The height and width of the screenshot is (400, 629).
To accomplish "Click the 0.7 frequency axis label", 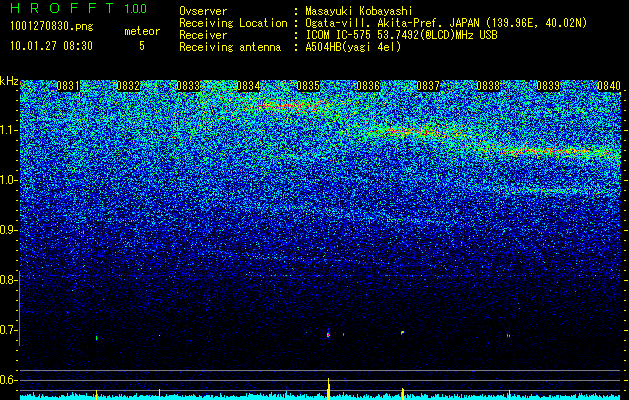I will click(8, 330).
